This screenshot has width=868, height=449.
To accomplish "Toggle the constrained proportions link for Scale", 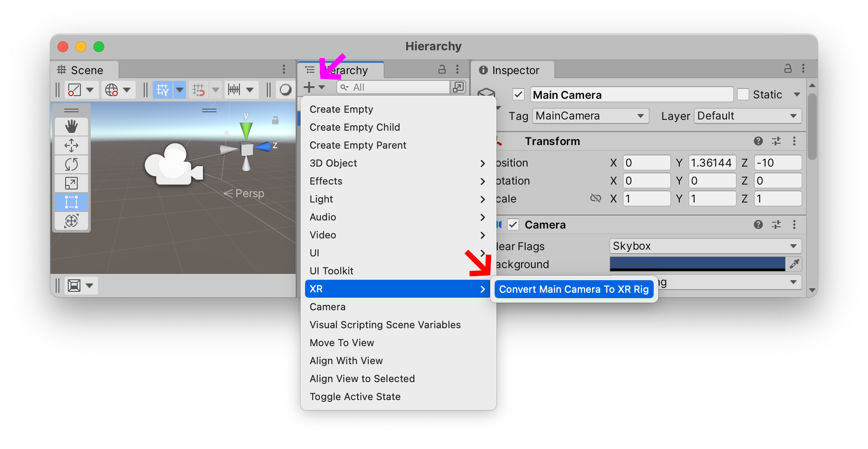I will 596,198.
